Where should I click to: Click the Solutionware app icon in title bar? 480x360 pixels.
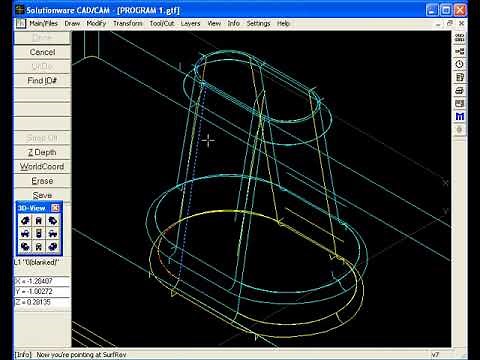(x=20, y=10)
